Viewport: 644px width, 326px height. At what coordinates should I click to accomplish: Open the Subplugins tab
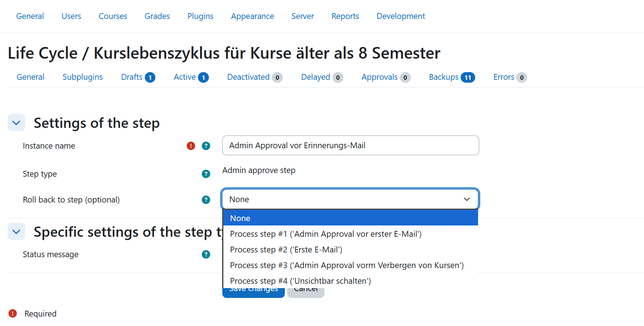pyautogui.click(x=83, y=77)
